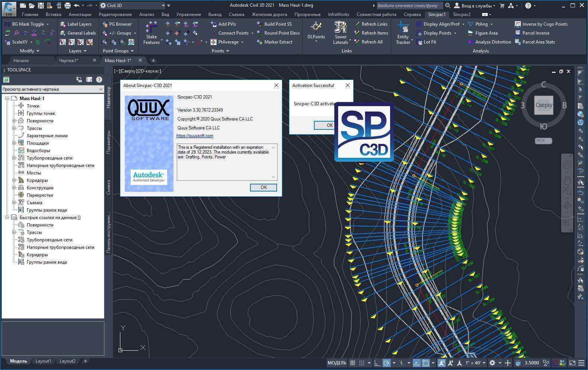Click BG Mask Toggle icon
The width and height of the screenshot is (588, 370).
coord(7,24)
